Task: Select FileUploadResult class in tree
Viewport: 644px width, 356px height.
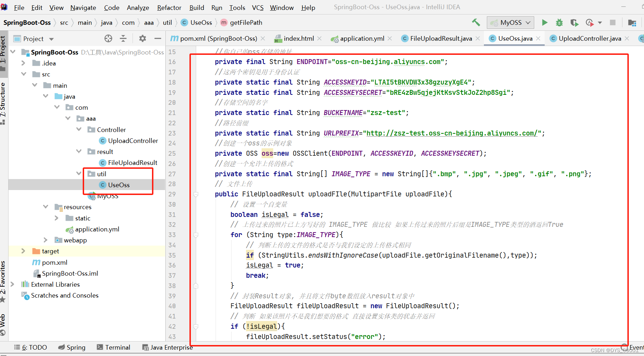Action: 133,162
